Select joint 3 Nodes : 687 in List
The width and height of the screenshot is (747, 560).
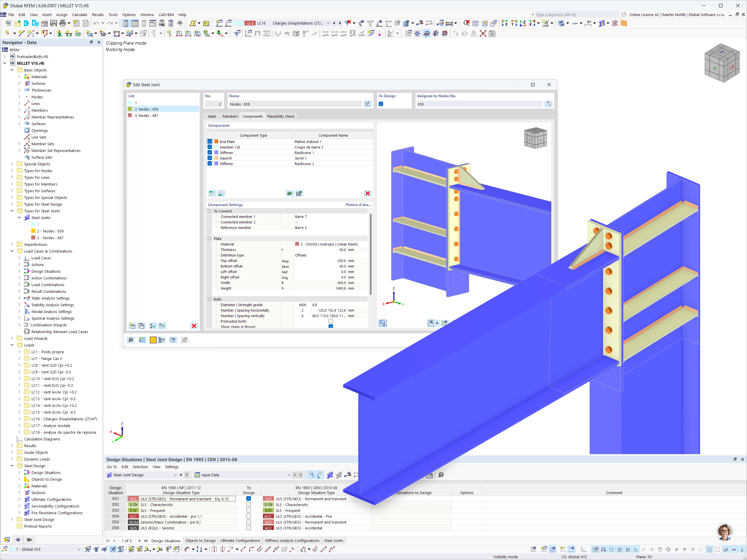(163, 116)
